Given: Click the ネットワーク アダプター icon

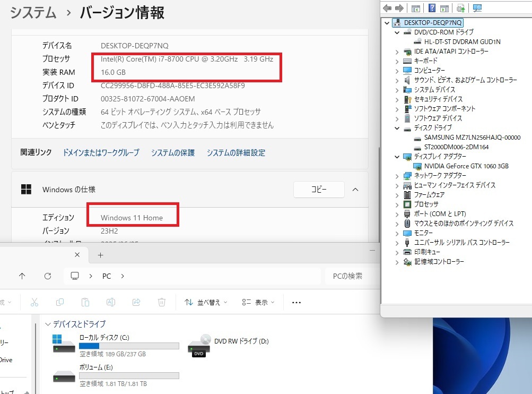Looking at the screenshot, I should [407, 176].
